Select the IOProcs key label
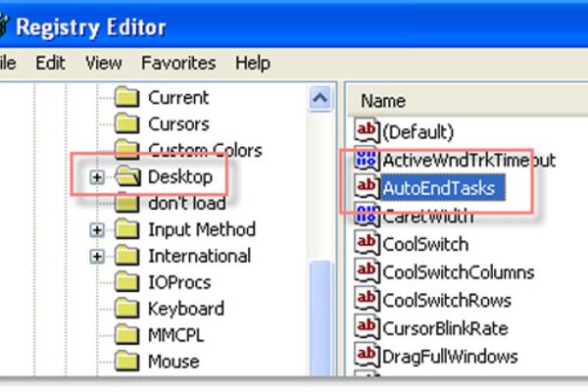 pyautogui.click(x=179, y=283)
